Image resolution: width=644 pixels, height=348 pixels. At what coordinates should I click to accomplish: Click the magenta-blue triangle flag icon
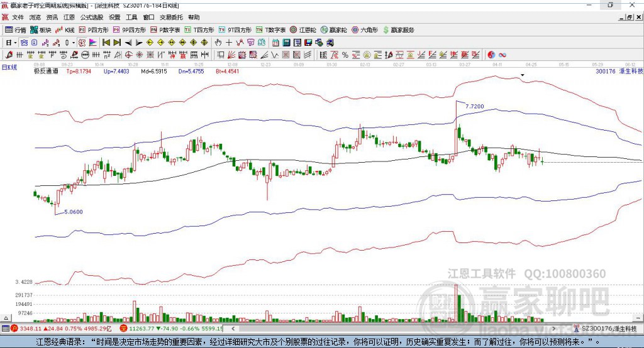tap(93, 43)
